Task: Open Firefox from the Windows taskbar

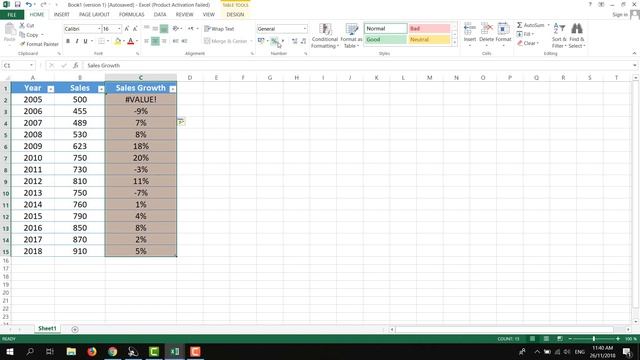Action: (x=92, y=351)
